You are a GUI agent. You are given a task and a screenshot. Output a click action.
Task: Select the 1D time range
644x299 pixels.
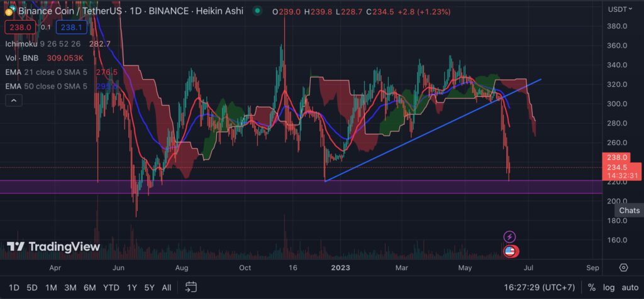pyautogui.click(x=14, y=288)
